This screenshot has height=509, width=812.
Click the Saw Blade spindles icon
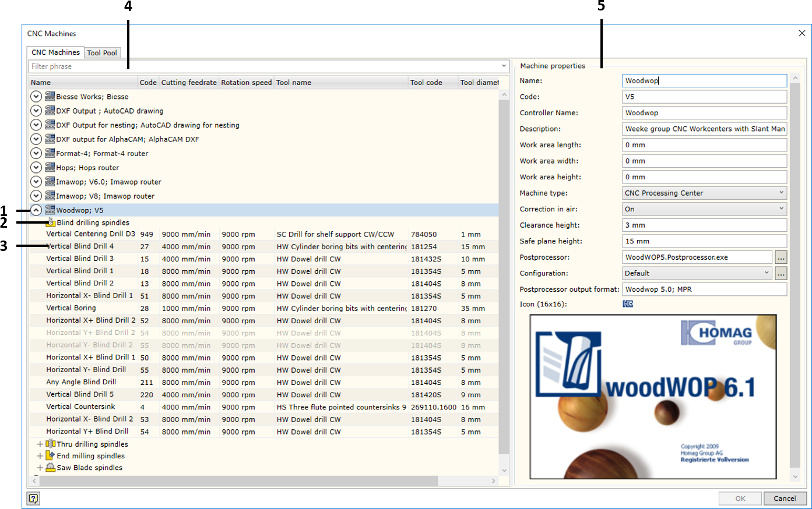click(51, 467)
